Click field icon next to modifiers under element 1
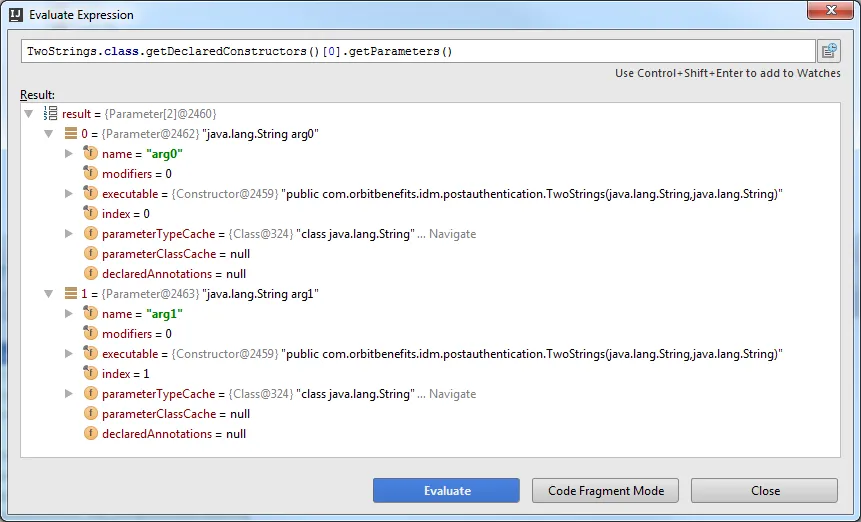The image size is (861, 522). point(90,334)
